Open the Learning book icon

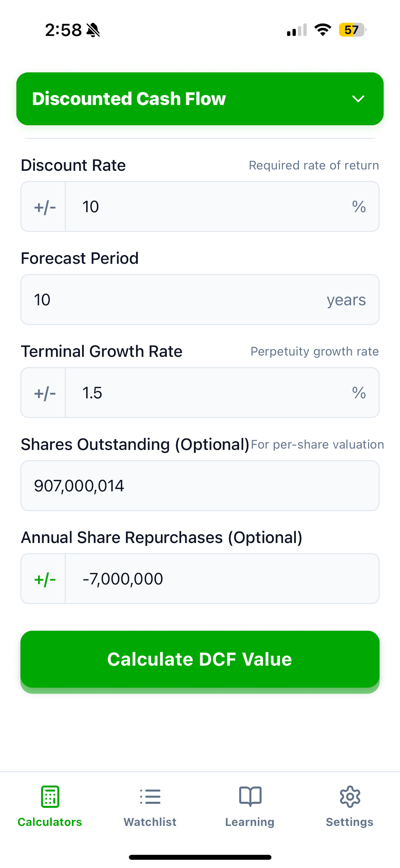coord(250,797)
